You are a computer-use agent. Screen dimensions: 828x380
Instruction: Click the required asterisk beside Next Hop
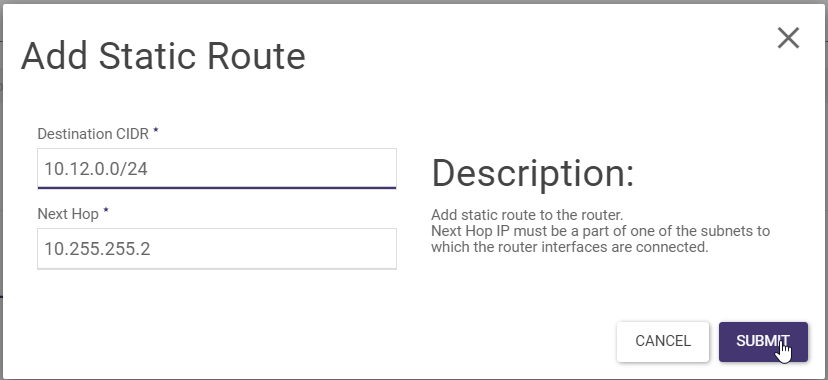pyautogui.click(x=106, y=210)
